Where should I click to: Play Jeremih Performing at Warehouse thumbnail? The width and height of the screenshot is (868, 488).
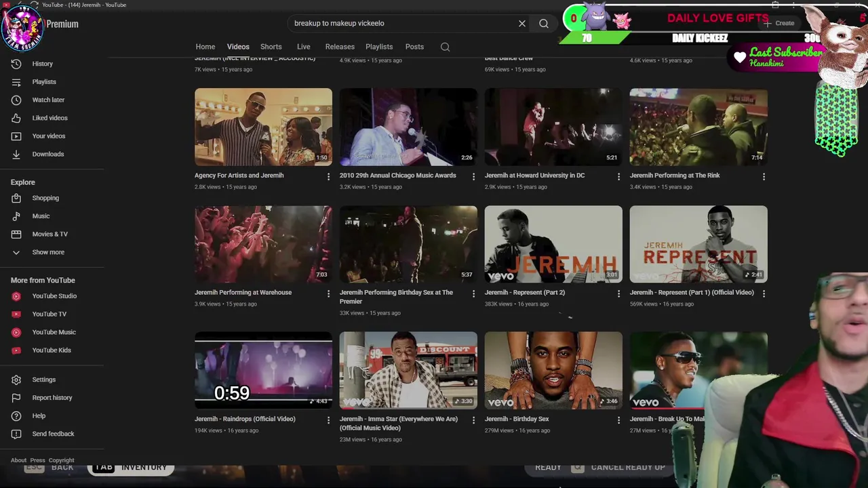pyautogui.click(x=263, y=244)
